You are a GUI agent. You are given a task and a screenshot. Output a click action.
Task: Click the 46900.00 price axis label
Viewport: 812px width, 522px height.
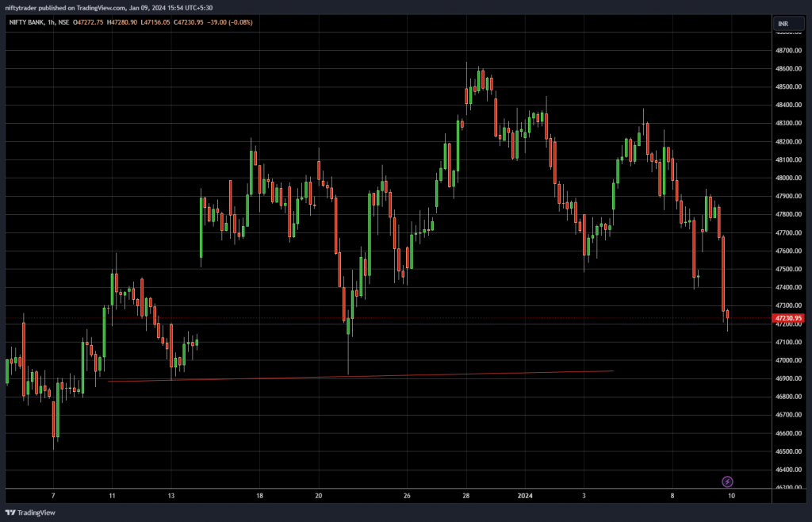[788, 378]
